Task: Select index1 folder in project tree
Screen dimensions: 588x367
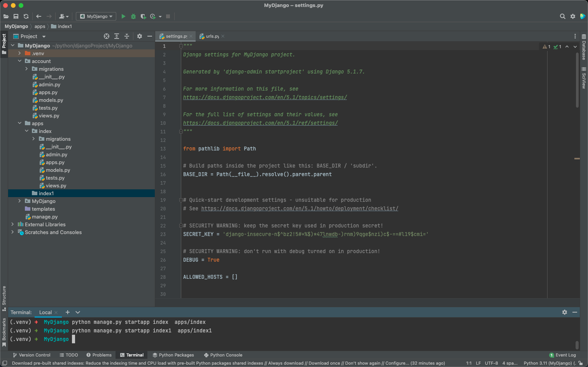Action: pos(81,193)
